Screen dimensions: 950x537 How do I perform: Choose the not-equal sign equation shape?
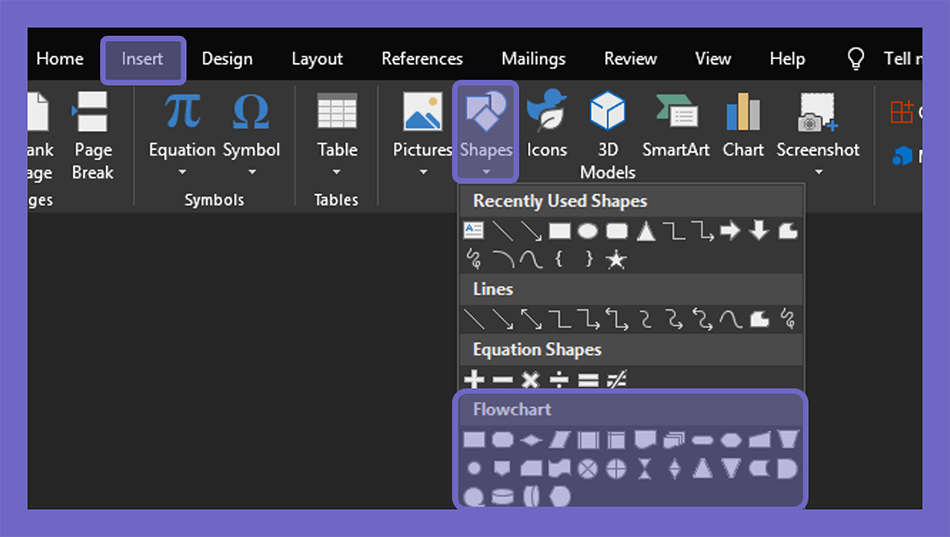(617, 380)
